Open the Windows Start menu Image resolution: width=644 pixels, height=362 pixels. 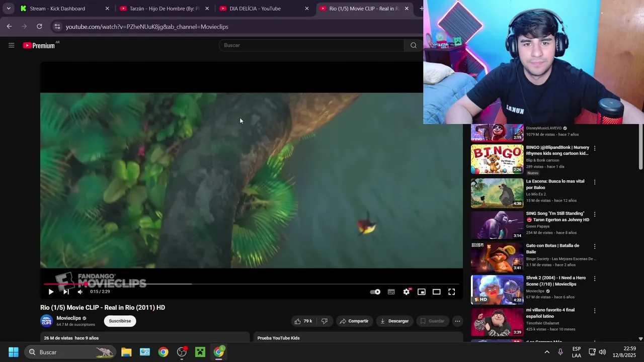pyautogui.click(x=14, y=352)
